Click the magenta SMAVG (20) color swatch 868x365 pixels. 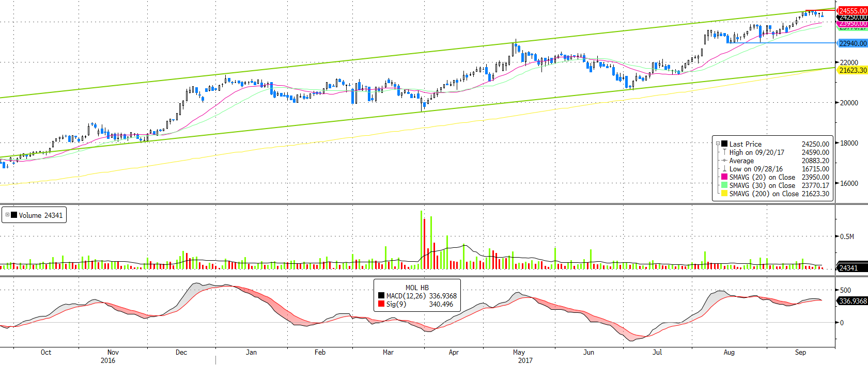tap(724, 177)
